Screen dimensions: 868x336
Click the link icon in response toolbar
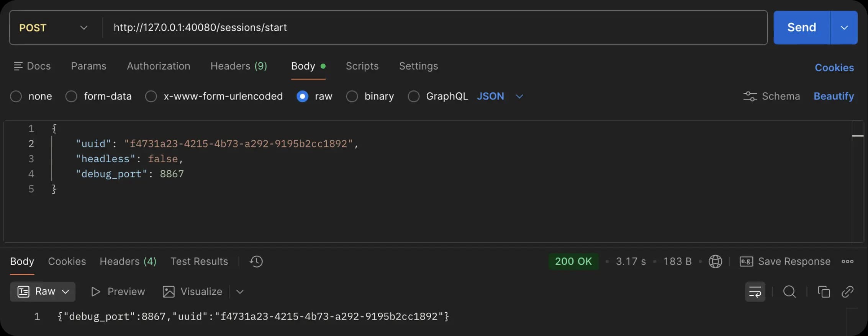(x=847, y=292)
